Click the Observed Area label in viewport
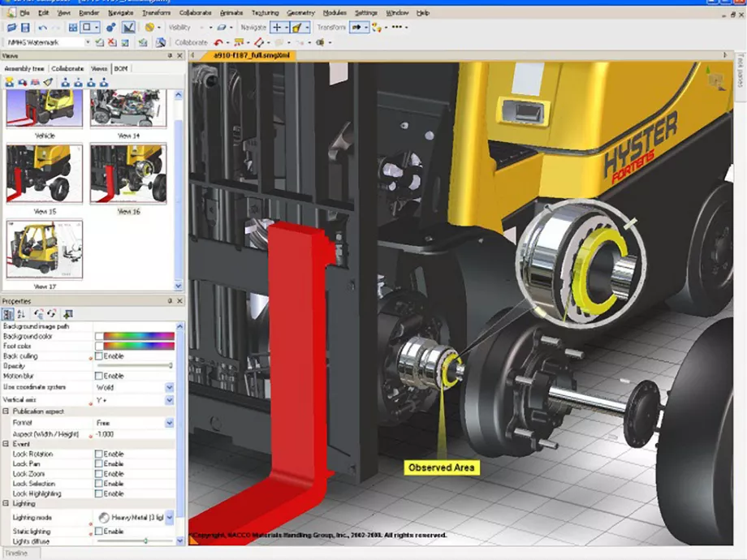 point(441,467)
